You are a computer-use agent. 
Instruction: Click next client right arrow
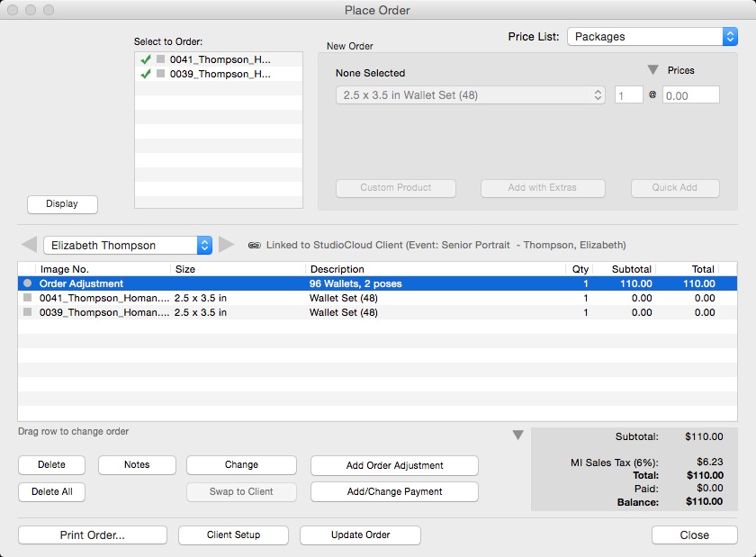point(227,245)
